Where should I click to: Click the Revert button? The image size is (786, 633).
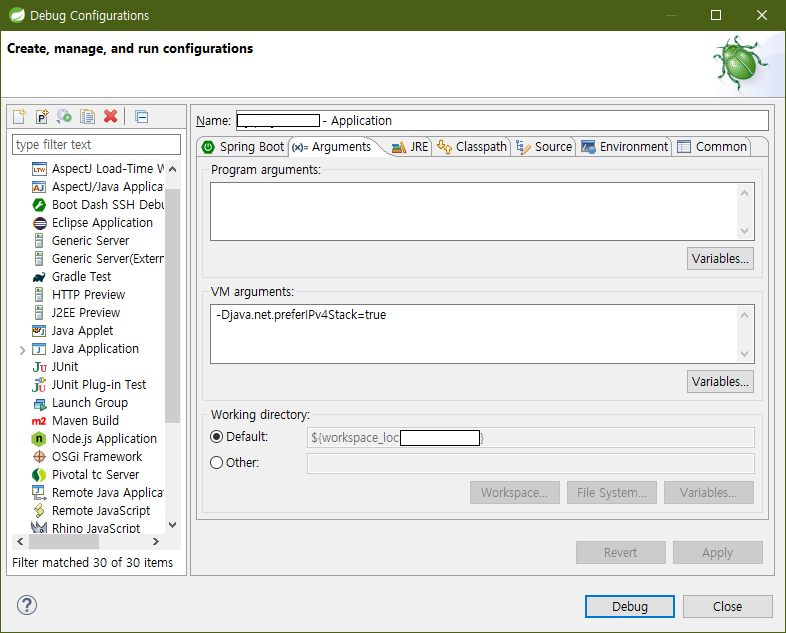click(x=621, y=552)
